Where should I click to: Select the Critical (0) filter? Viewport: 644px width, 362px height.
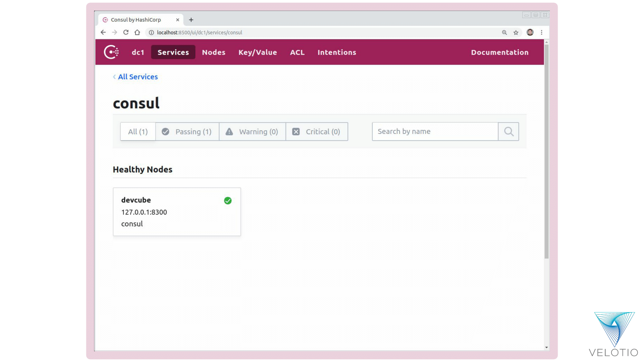point(317,131)
